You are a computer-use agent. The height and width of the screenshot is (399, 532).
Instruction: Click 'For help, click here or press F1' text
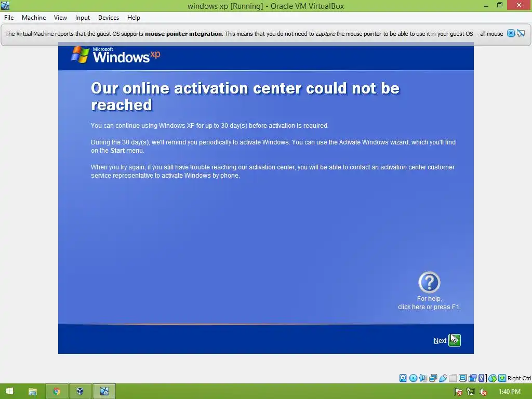429,303
